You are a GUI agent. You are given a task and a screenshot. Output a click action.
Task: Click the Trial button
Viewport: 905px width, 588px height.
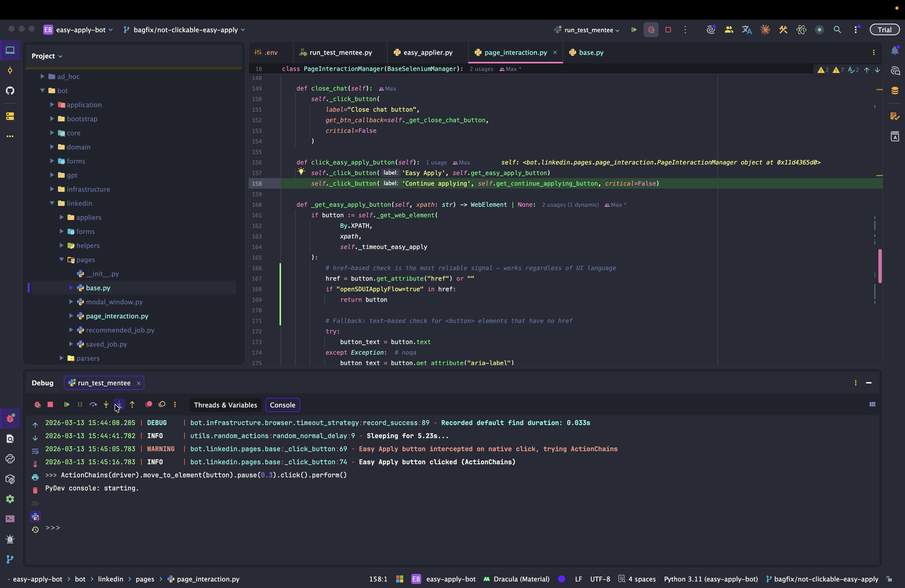[884, 30]
